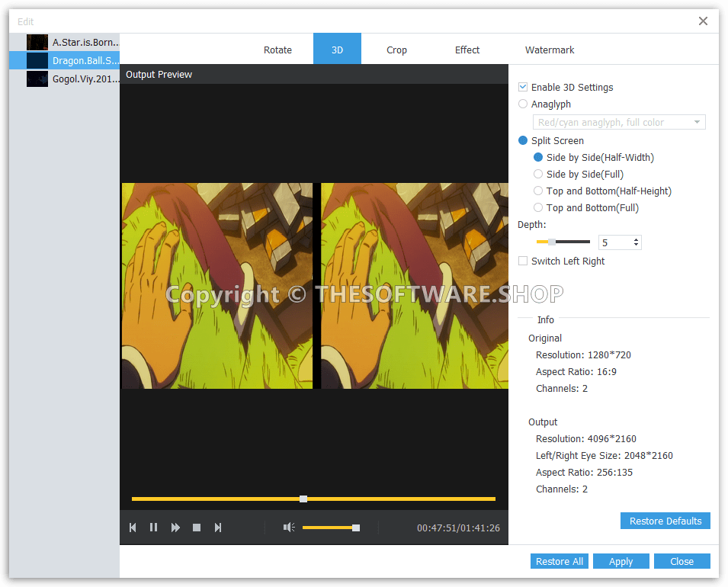
Task: Click the Aspect Ratio: 16:9 text
Action: 576,371
